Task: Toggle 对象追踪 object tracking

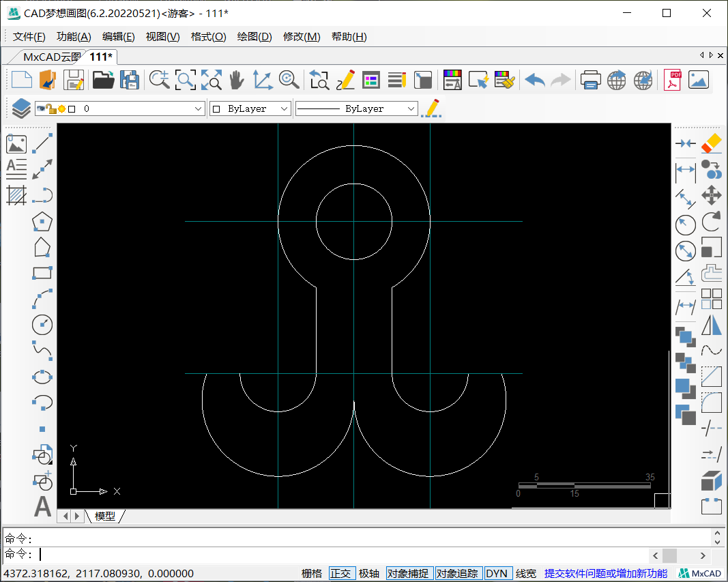Action: [x=457, y=574]
